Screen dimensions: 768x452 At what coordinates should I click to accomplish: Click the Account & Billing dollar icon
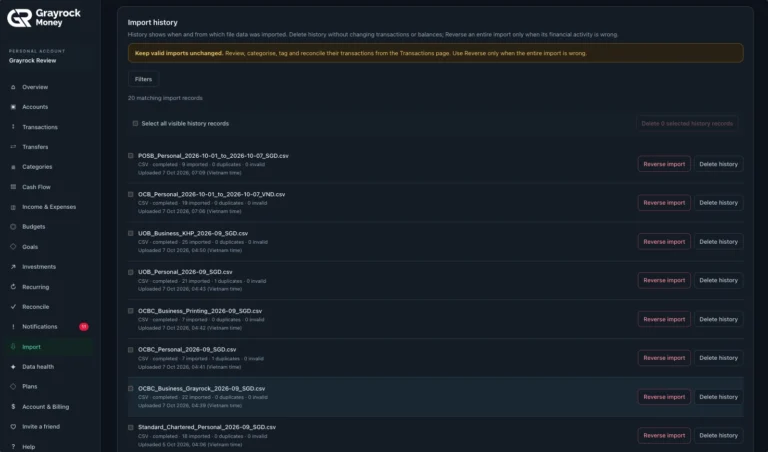pyautogui.click(x=13, y=406)
